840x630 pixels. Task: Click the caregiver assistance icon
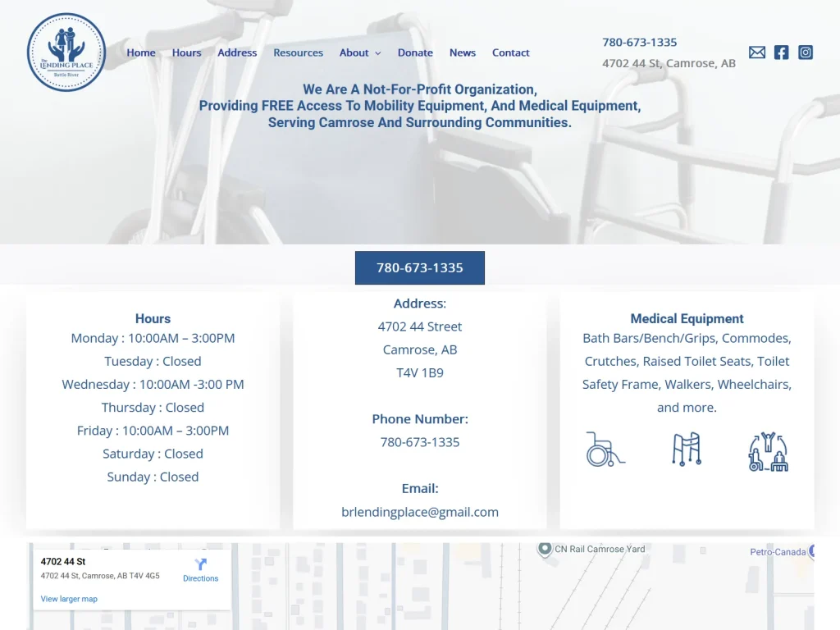[768, 451]
